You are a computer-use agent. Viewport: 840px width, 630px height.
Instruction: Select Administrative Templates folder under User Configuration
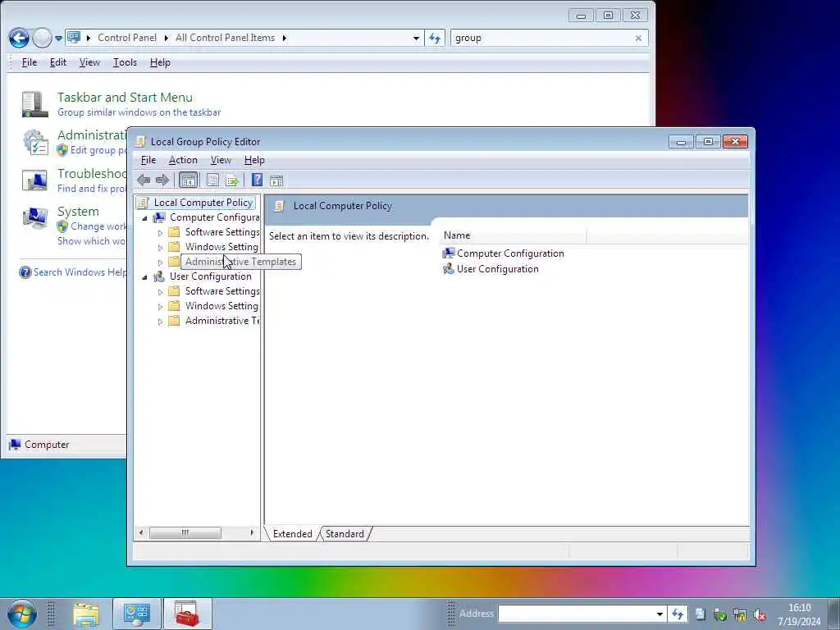[x=221, y=321]
